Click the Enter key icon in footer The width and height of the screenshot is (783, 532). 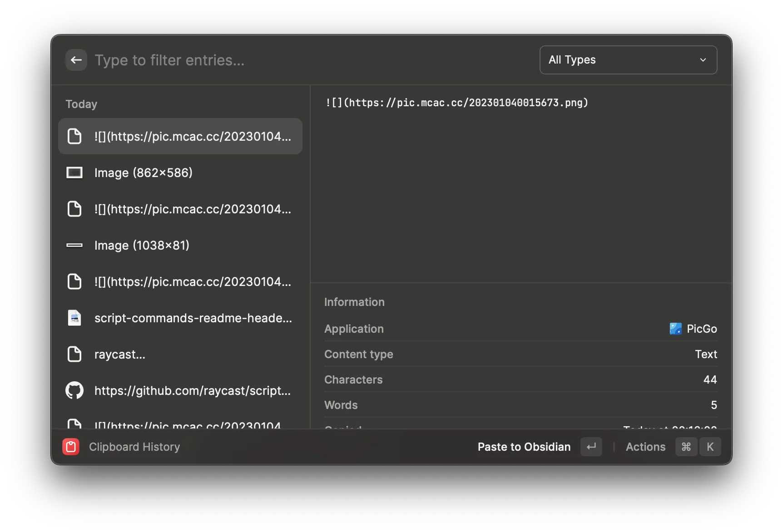[591, 447]
